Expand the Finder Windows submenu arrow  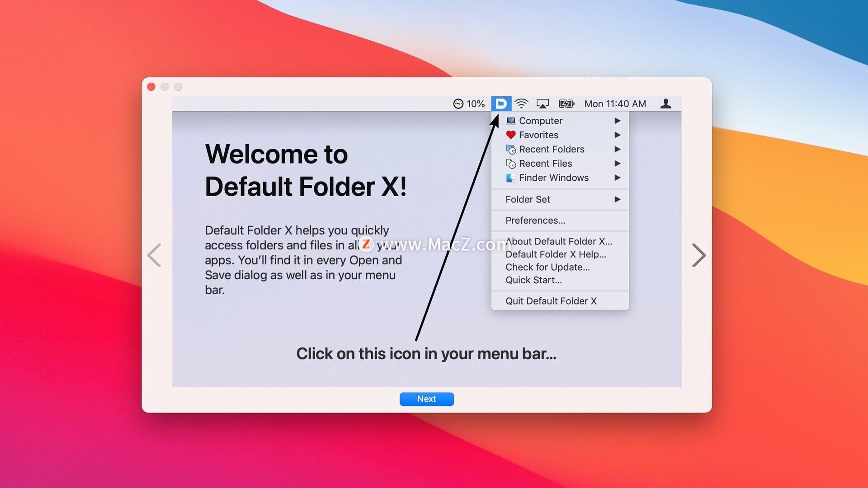(x=617, y=178)
